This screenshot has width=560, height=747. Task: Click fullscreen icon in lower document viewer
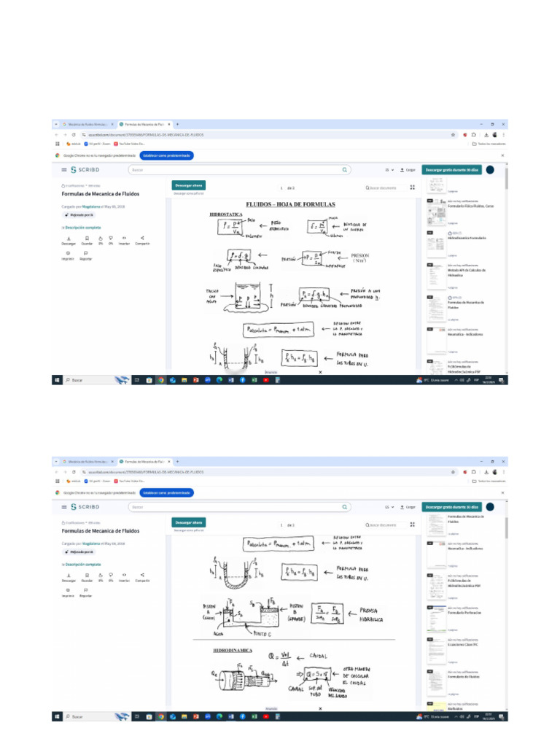point(413,525)
